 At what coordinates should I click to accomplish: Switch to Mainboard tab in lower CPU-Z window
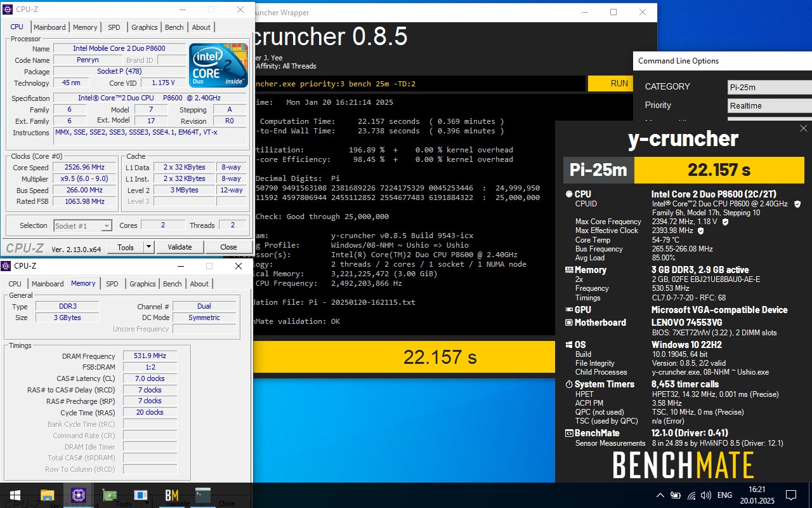[48, 284]
